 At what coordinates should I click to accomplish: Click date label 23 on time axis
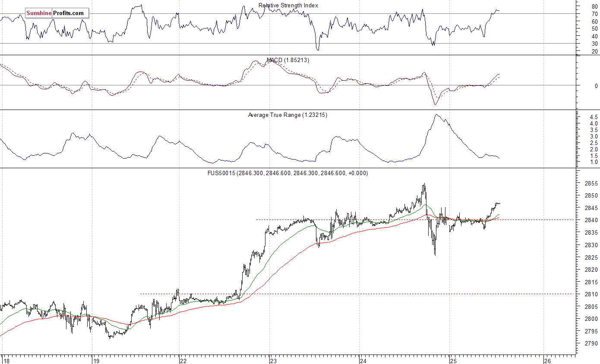pos(273,361)
